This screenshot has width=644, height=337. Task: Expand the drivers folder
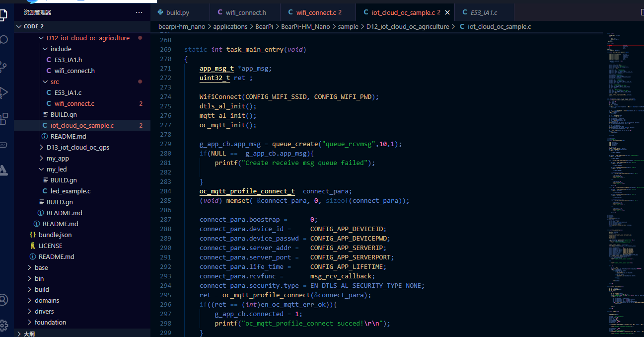82,311
